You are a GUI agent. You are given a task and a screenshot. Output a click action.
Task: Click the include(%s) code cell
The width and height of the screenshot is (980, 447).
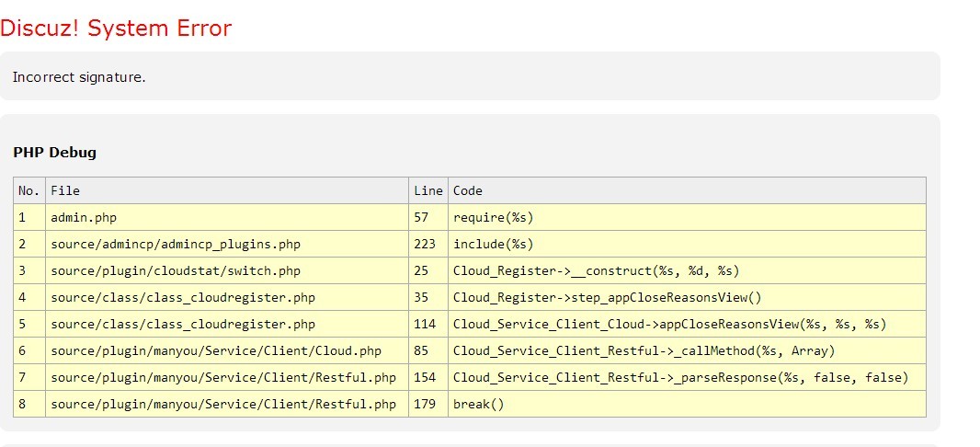(x=493, y=244)
